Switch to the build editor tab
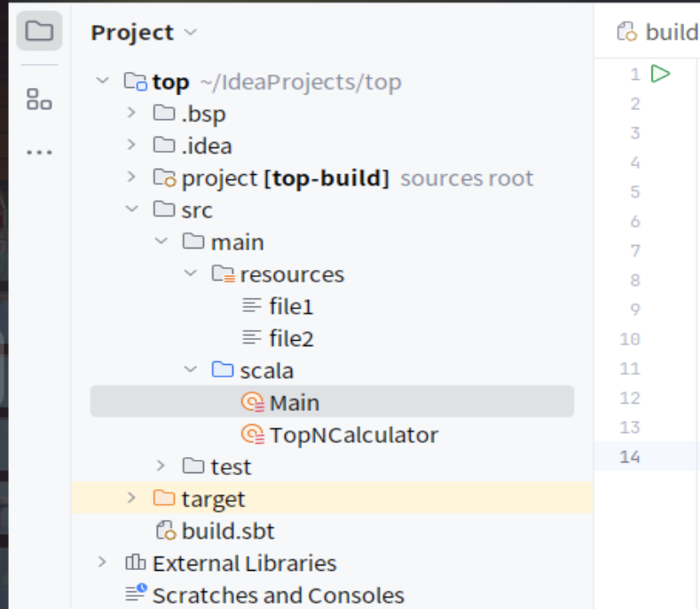The image size is (700, 609). point(657,32)
